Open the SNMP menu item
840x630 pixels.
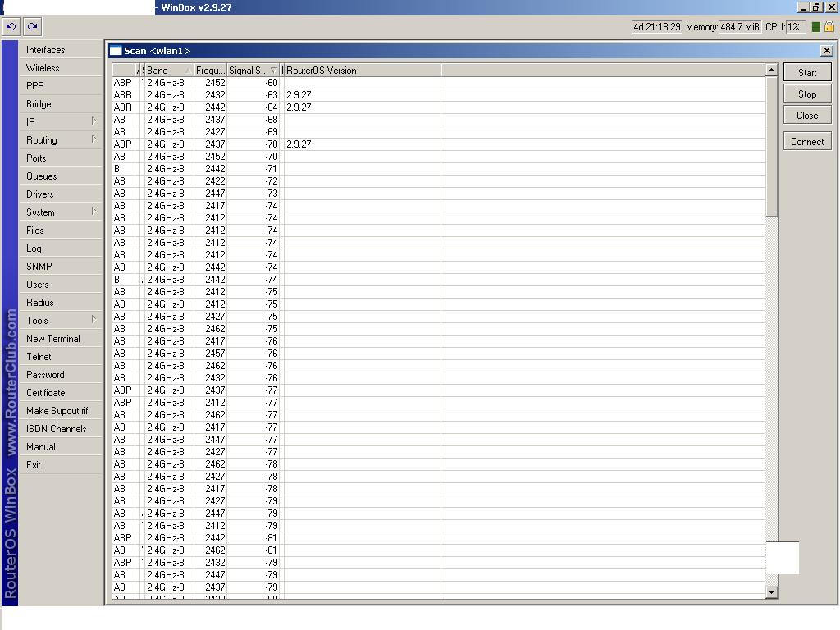pos(61,267)
